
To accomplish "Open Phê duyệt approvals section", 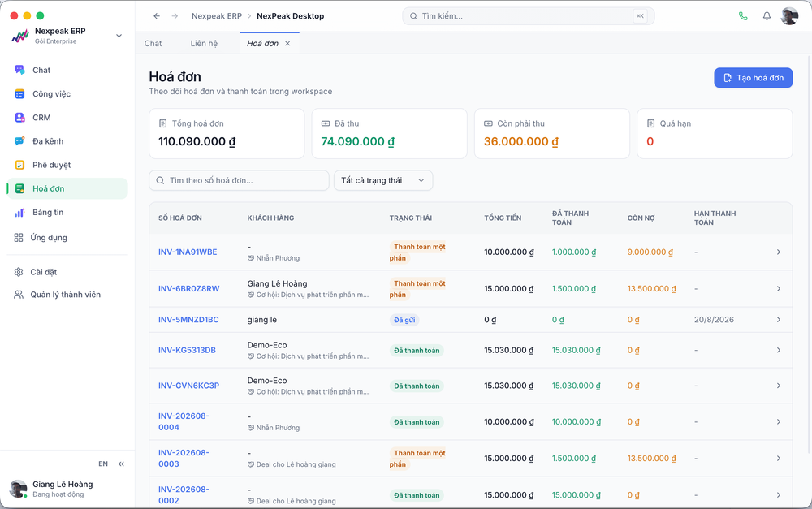I will [x=67, y=165].
